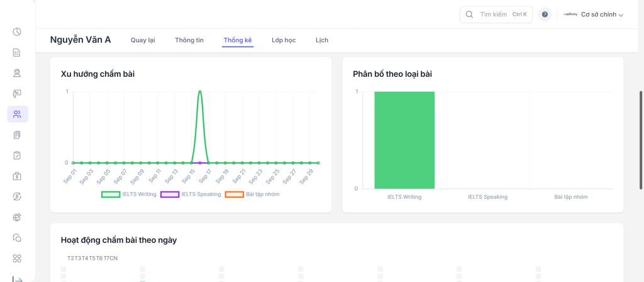The height and width of the screenshot is (282, 644).
Task: Open the clipboard checklist icon in sidebar
Action: point(17,155)
